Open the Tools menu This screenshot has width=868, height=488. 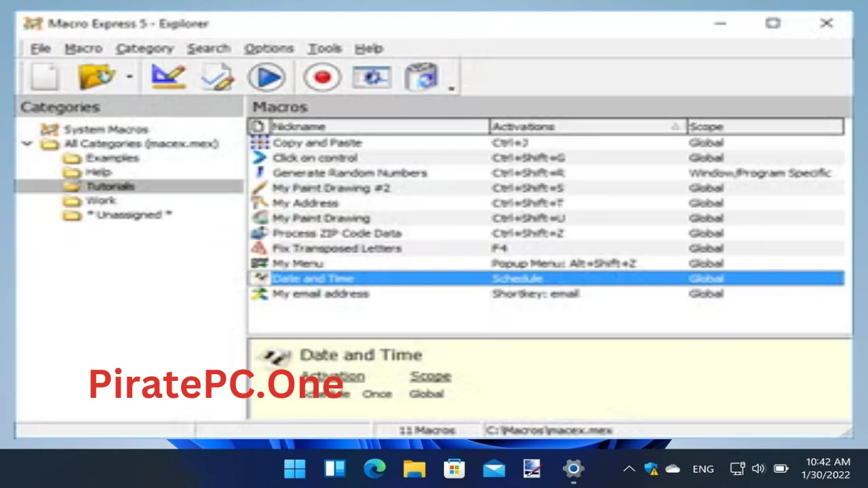[x=325, y=48]
